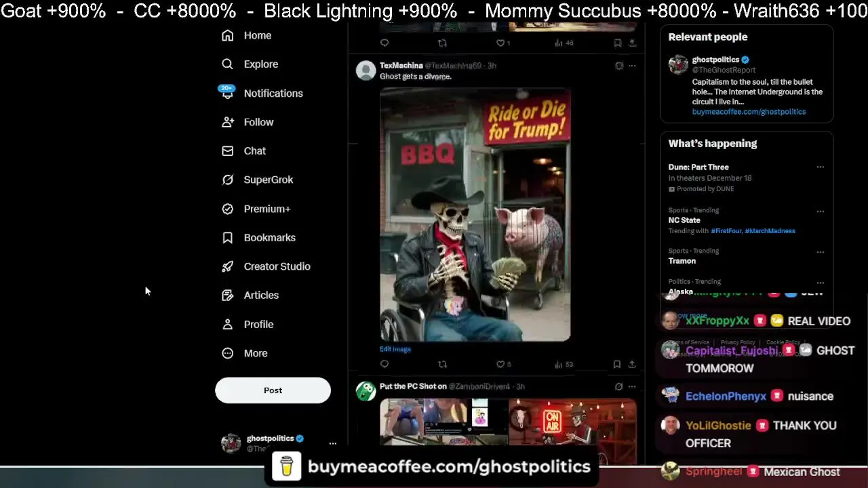This screenshot has height=488, width=868.
Task: Open the ON AIR image thumbnail
Action: [x=572, y=422]
